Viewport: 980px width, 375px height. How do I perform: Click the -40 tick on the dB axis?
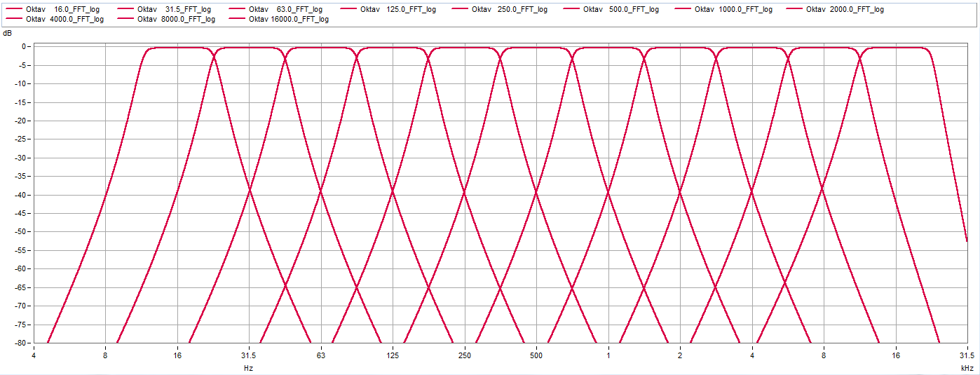(x=20, y=195)
